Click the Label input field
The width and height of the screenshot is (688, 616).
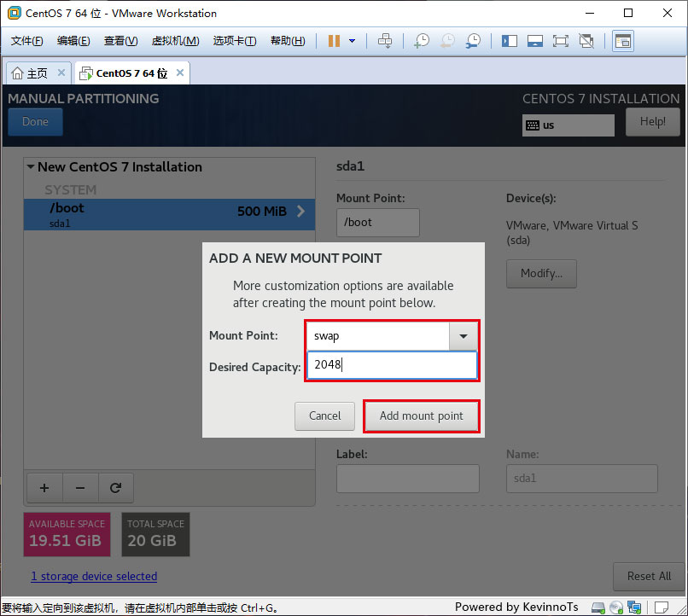(x=408, y=479)
